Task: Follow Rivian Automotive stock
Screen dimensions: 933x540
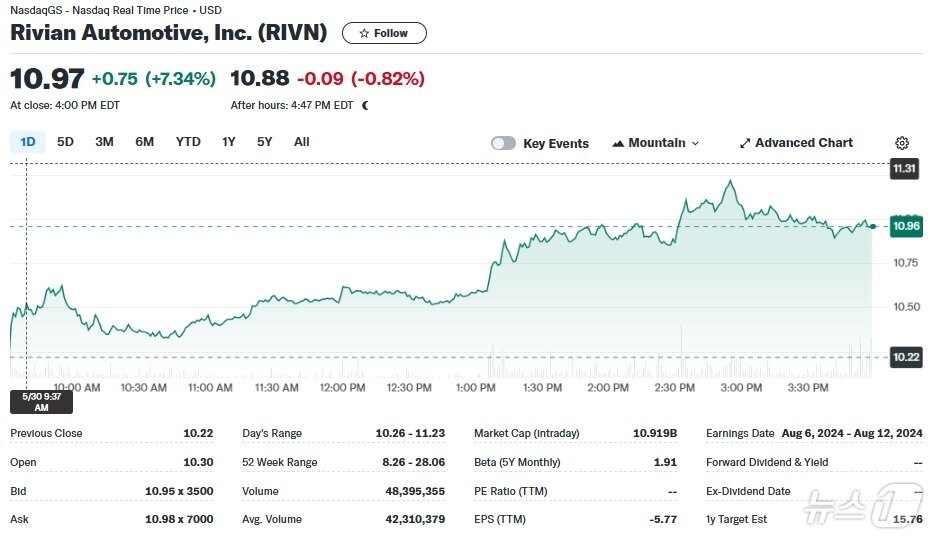Action: pyautogui.click(x=384, y=33)
